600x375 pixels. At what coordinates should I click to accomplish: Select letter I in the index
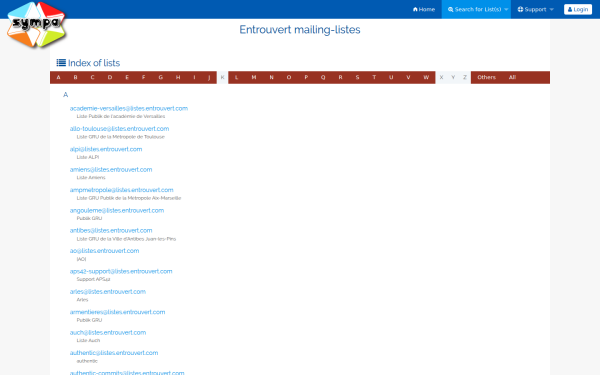click(x=194, y=77)
